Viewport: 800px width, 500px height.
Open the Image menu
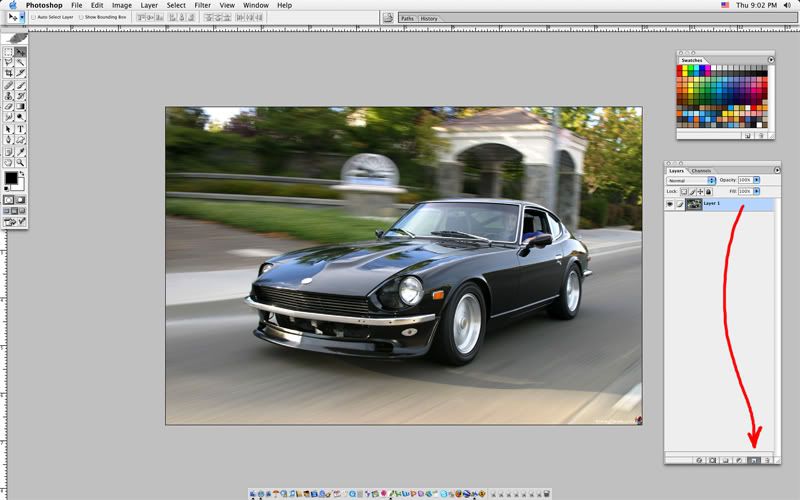pos(121,5)
